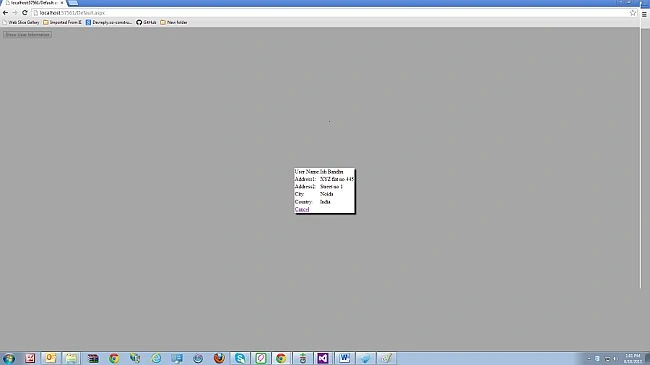Open the Decreply bookmark with the blue icon
The height and width of the screenshot is (365, 650).
tap(109, 22)
